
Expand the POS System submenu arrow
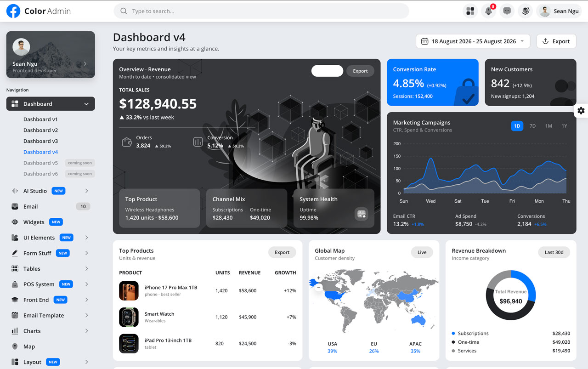tap(86, 284)
